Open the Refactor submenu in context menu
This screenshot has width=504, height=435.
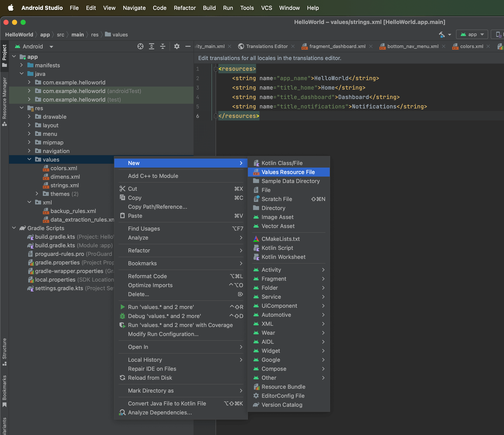click(181, 251)
